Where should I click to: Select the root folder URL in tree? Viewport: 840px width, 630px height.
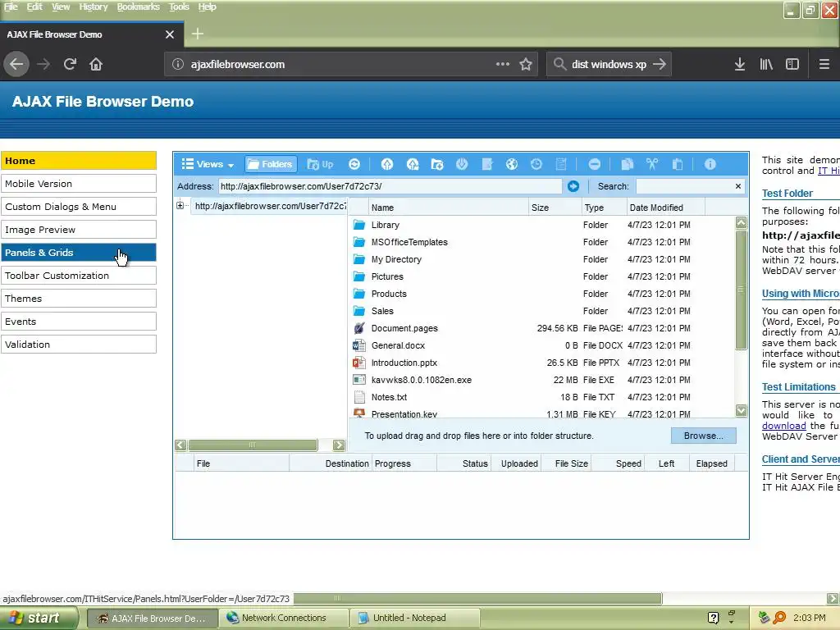point(270,206)
